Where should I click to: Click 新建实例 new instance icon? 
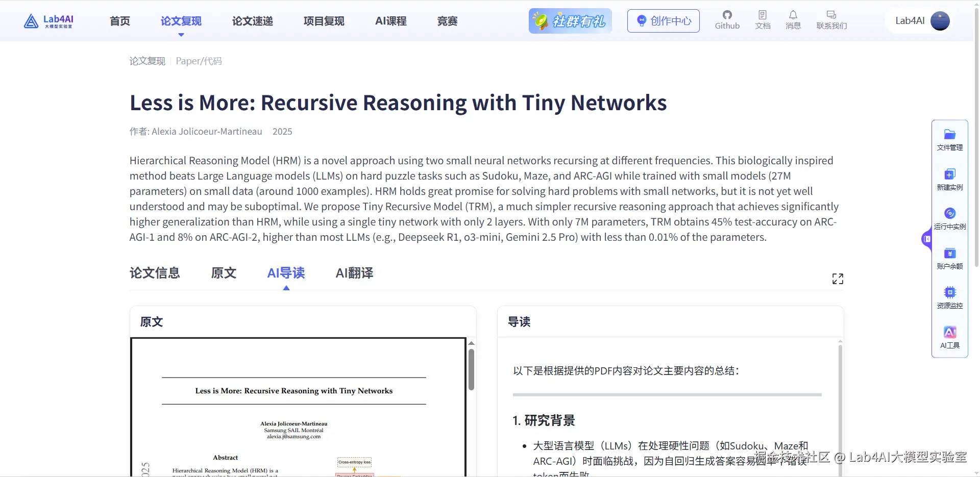pos(949,180)
